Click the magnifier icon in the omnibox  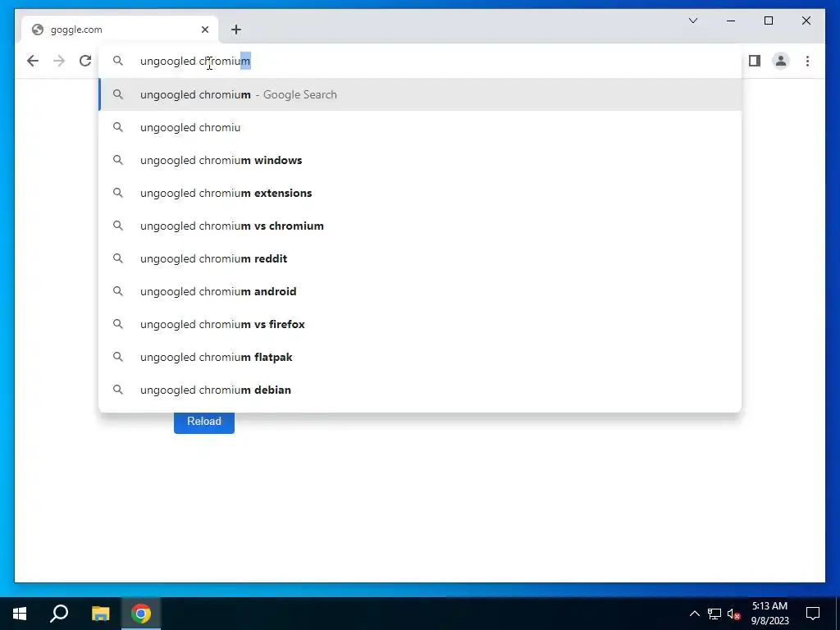click(118, 61)
